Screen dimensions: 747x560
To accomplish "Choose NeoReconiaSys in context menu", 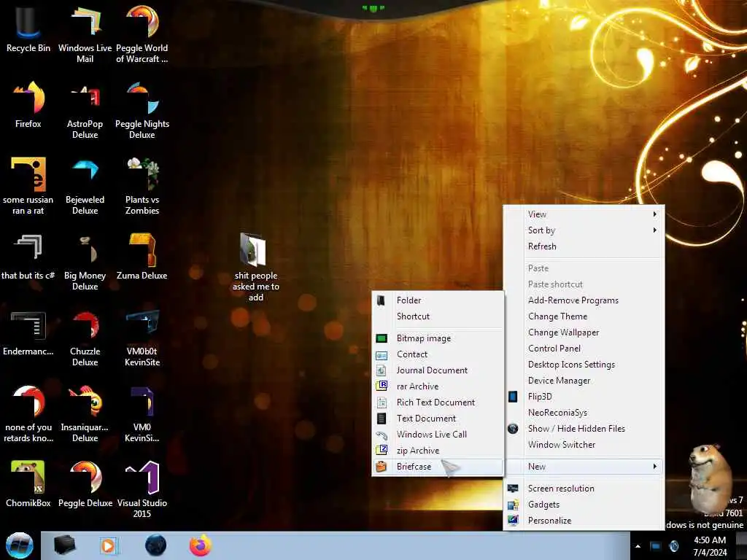I will 584,413.
